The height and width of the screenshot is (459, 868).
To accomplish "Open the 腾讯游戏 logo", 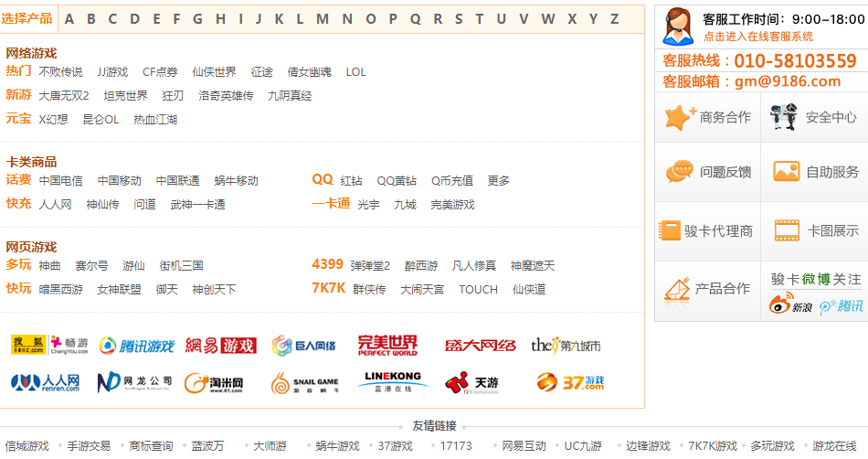I will (x=136, y=346).
